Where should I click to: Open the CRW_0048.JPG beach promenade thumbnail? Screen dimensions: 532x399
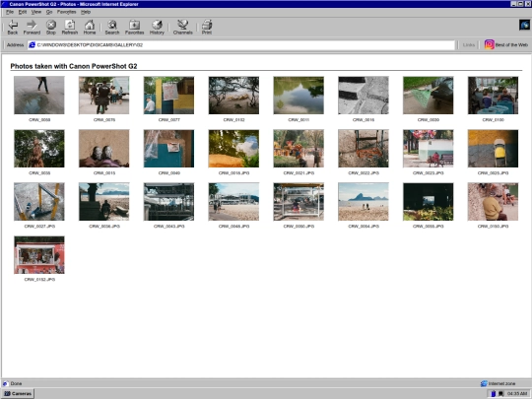(233, 202)
